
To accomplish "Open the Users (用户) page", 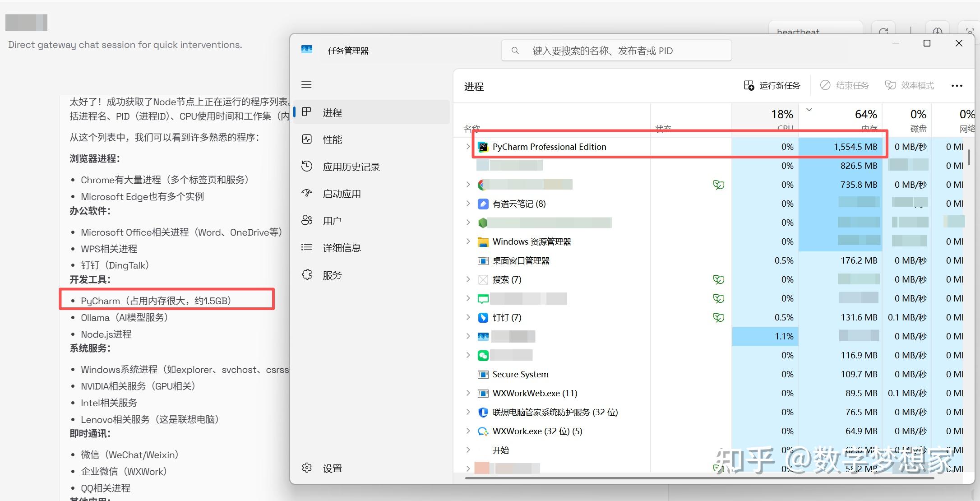I will click(x=332, y=221).
